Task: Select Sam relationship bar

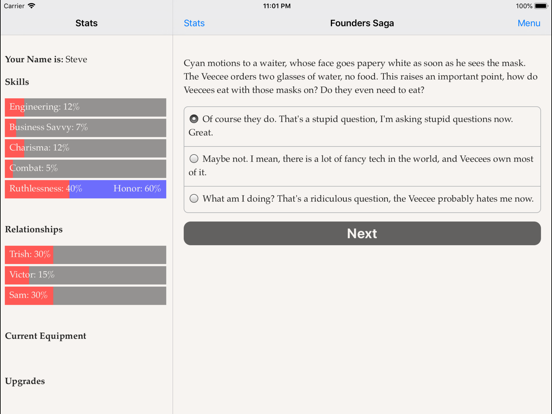Action: (x=86, y=295)
